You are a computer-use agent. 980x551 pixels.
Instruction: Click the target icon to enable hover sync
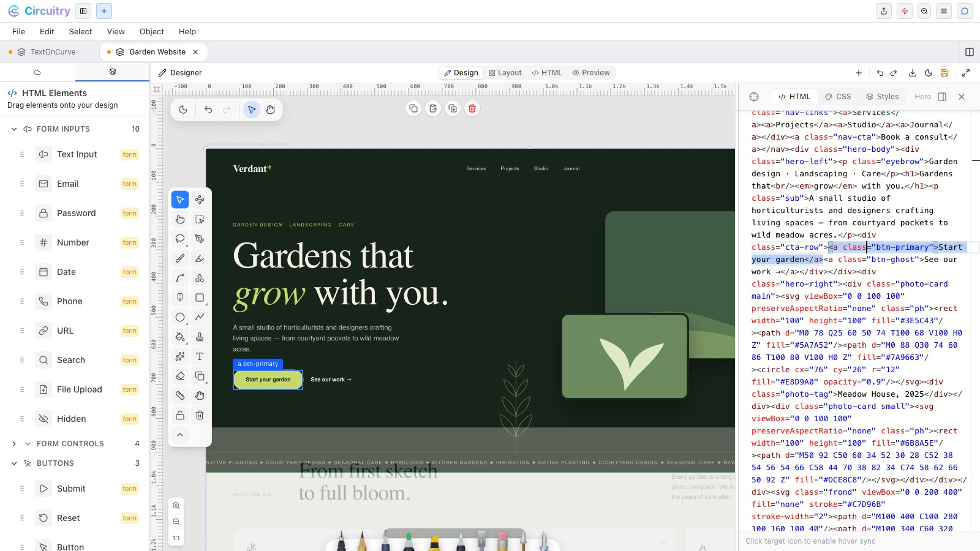click(754, 97)
